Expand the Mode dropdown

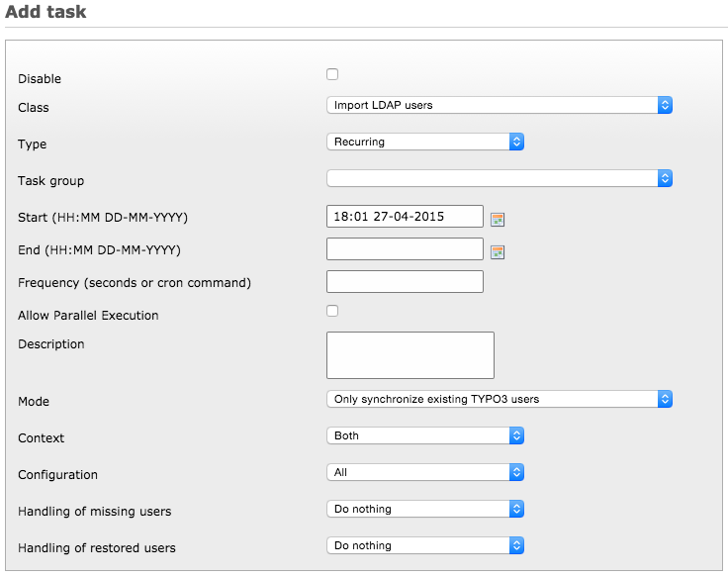[x=499, y=399]
